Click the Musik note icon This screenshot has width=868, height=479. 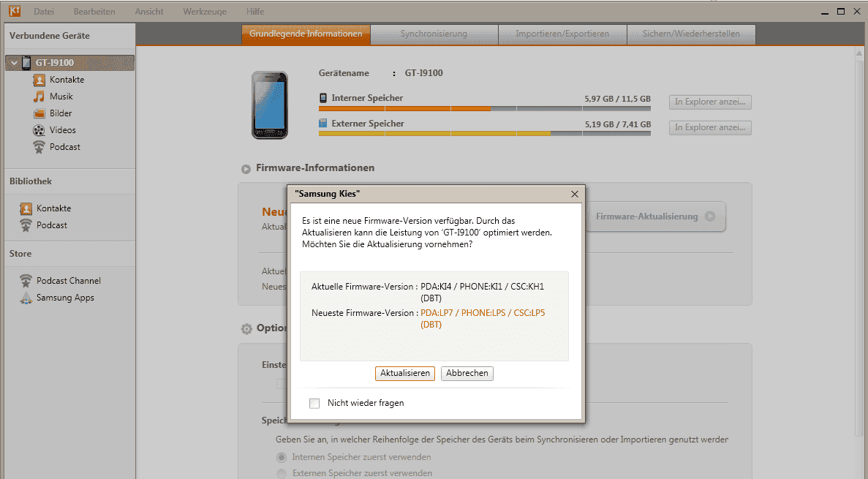[x=39, y=97]
